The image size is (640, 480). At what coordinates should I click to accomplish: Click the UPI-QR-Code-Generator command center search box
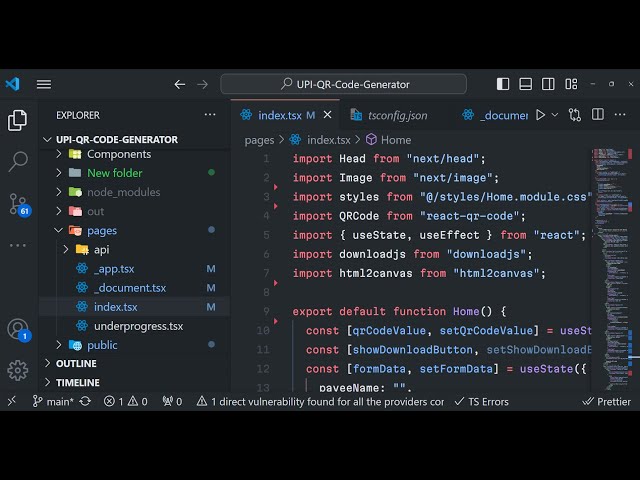click(353, 85)
